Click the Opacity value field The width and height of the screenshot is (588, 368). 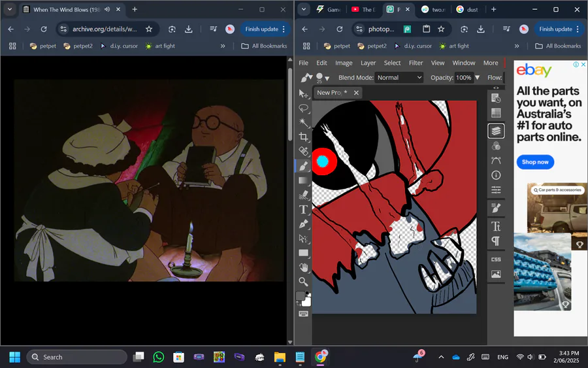click(464, 78)
